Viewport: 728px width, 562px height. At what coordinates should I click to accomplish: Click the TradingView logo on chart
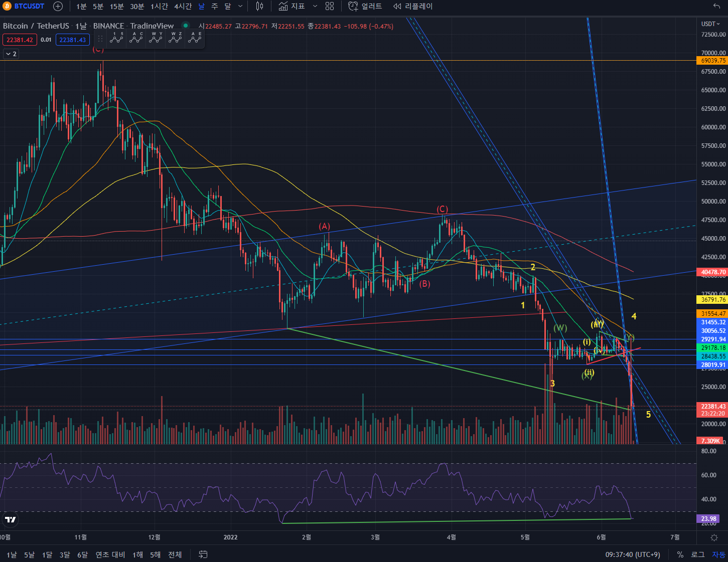coord(10,519)
